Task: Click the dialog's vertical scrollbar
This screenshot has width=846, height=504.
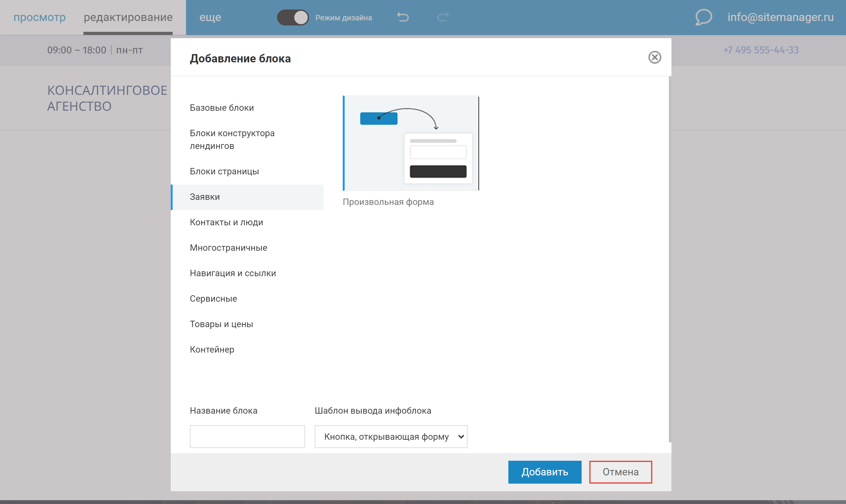Action: (670, 258)
